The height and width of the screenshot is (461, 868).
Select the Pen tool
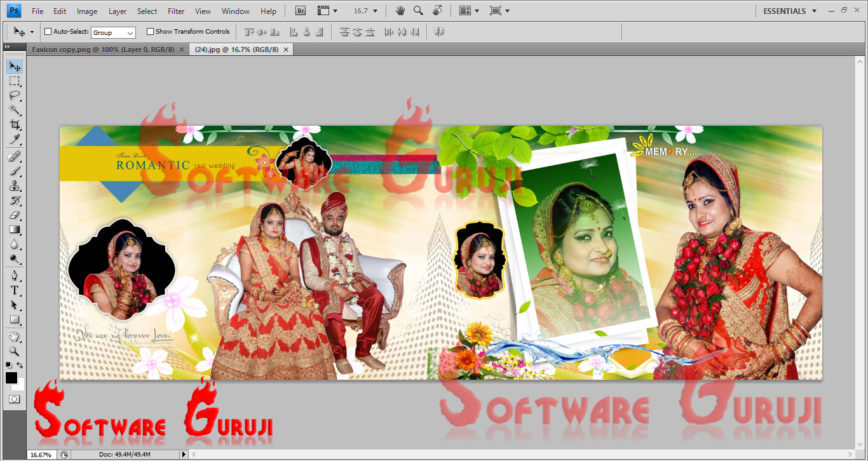click(15, 276)
